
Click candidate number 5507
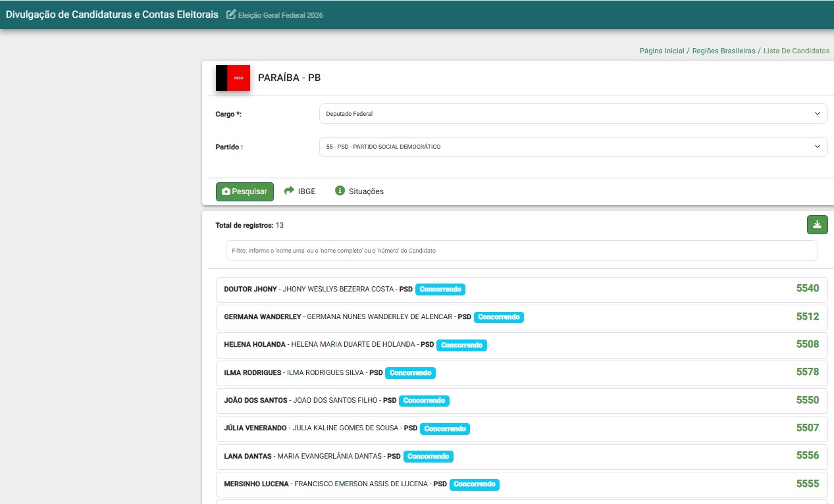coord(808,428)
